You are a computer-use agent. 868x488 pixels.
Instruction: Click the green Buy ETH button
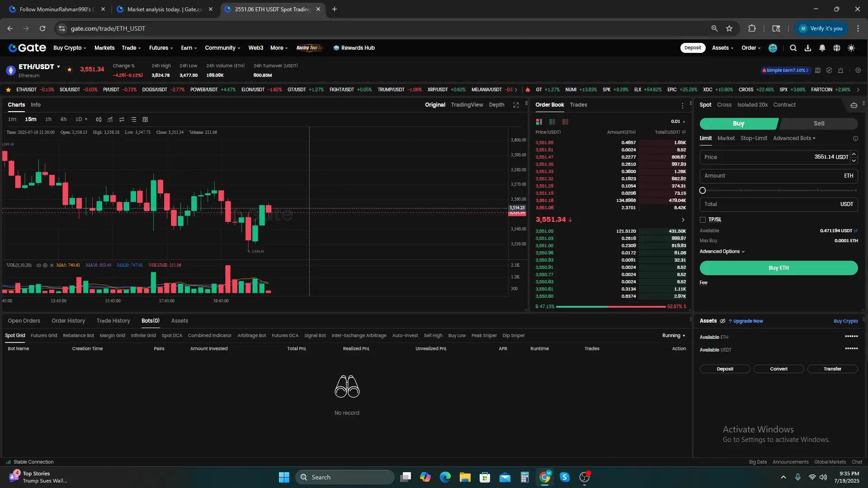[778, 268]
